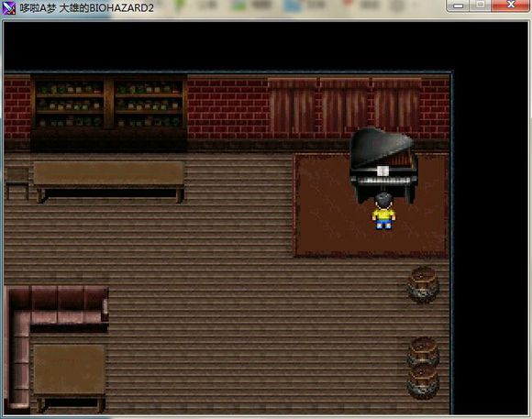Click the leftmost red curtain

293,105
